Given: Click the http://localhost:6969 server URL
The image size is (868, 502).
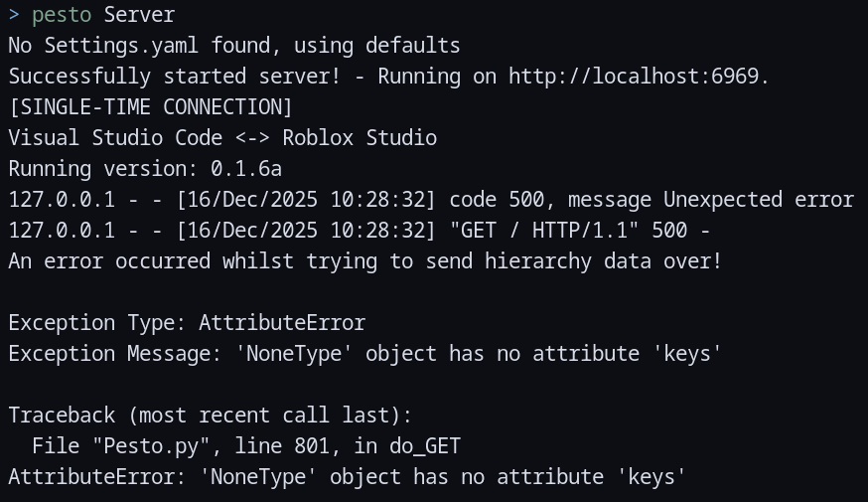Looking at the screenshot, I should tap(636, 77).
